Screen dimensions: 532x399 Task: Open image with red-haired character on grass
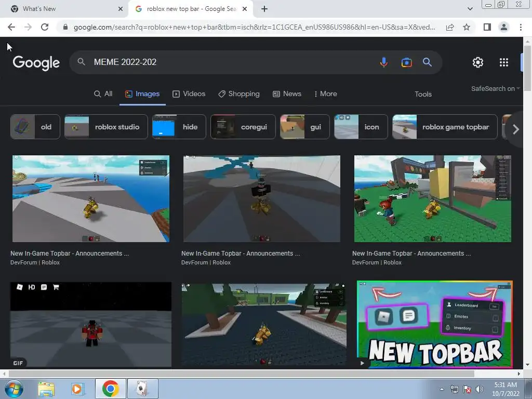[433, 199]
